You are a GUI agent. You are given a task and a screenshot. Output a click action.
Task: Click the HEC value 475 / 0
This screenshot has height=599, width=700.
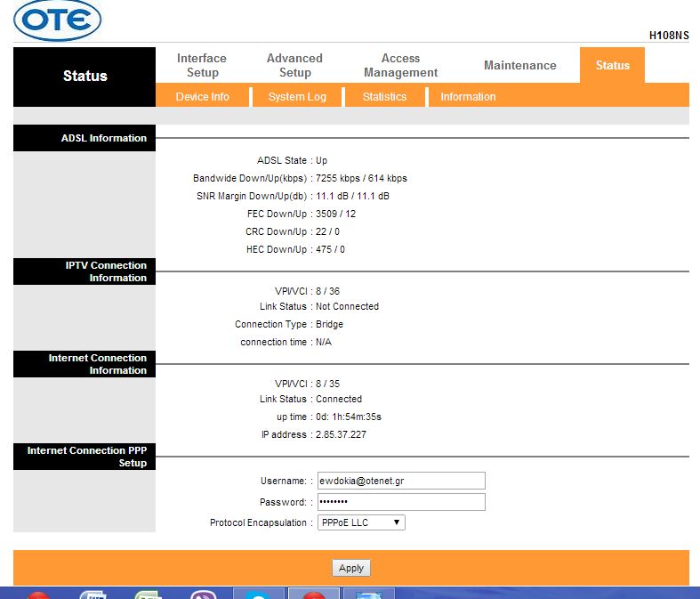(330, 250)
